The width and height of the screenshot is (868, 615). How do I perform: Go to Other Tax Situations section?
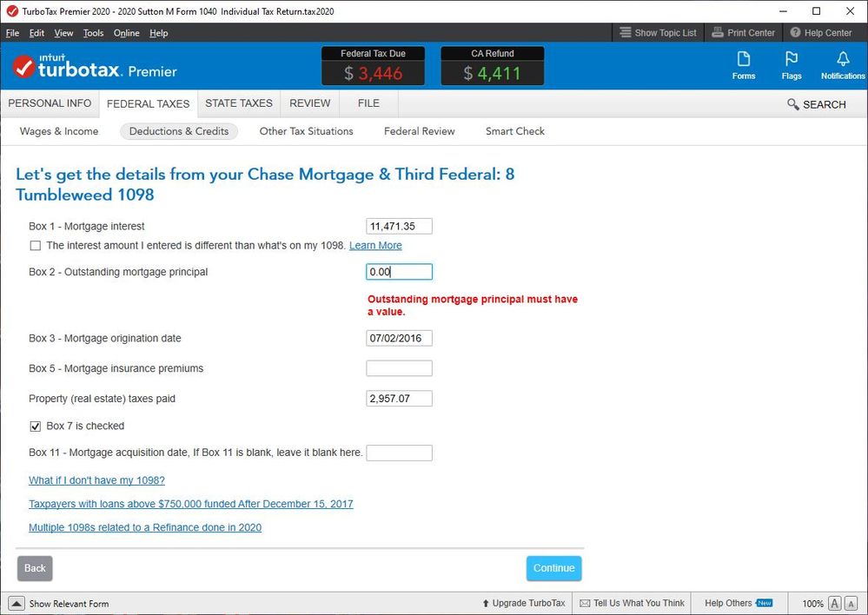point(306,131)
